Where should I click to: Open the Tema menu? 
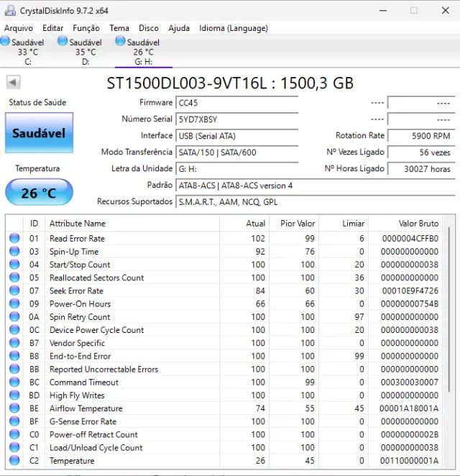[x=119, y=28]
